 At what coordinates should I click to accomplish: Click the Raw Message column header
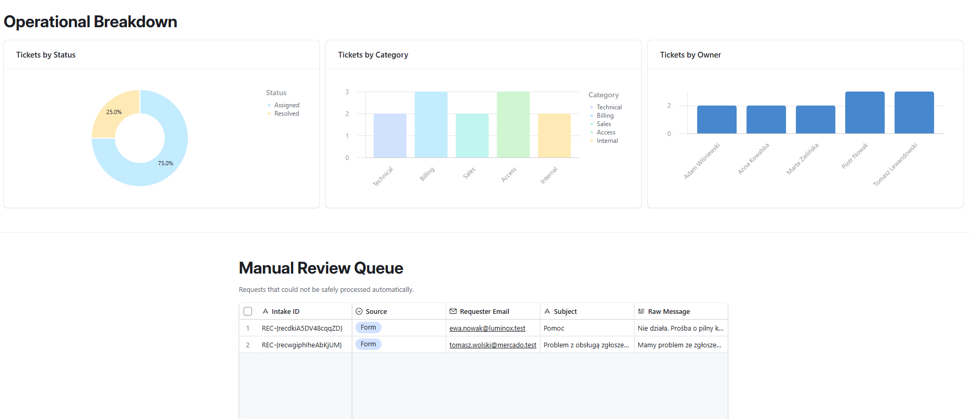point(681,311)
